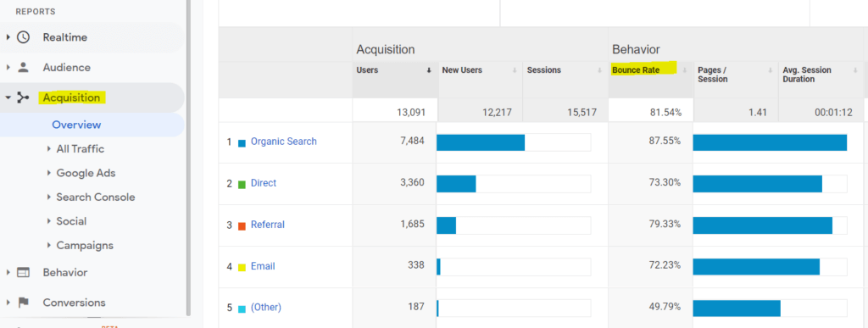Click the Acquisition branching arrows icon

[23, 98]
